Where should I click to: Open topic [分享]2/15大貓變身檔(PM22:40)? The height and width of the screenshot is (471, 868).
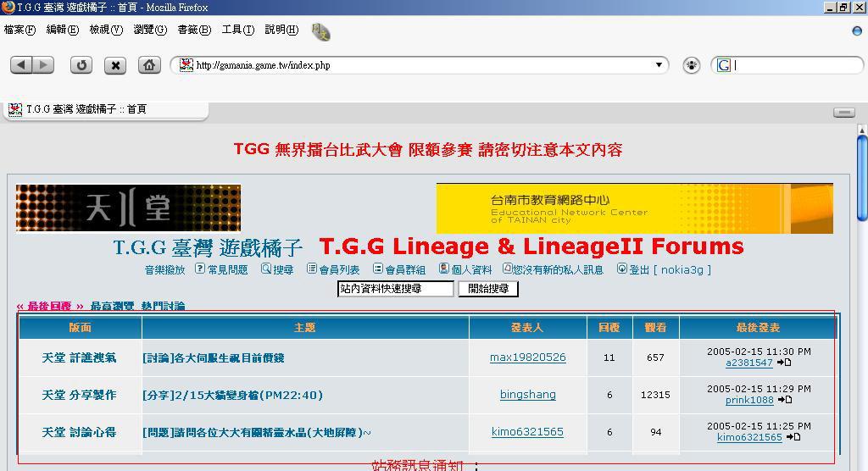(x=232, y=395)
